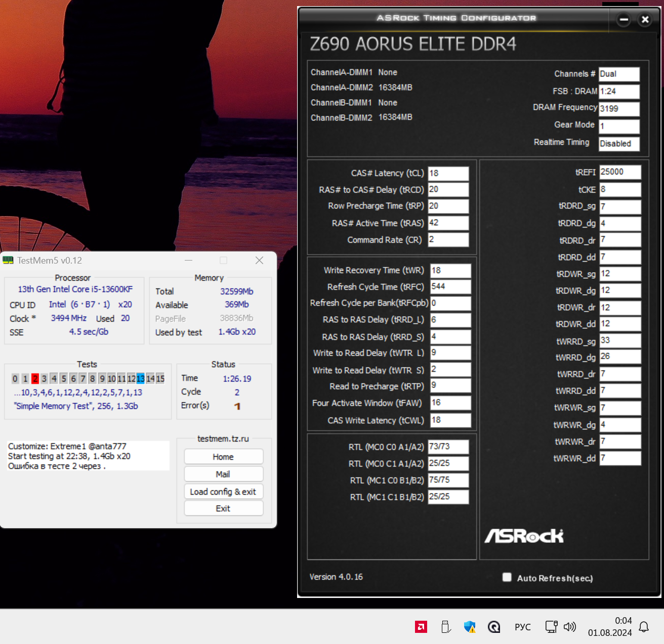This screenshot has height=644, width=664.
Task: Select the Refresh Cycle Time (tRFC) field
Action: pos(451,287)
